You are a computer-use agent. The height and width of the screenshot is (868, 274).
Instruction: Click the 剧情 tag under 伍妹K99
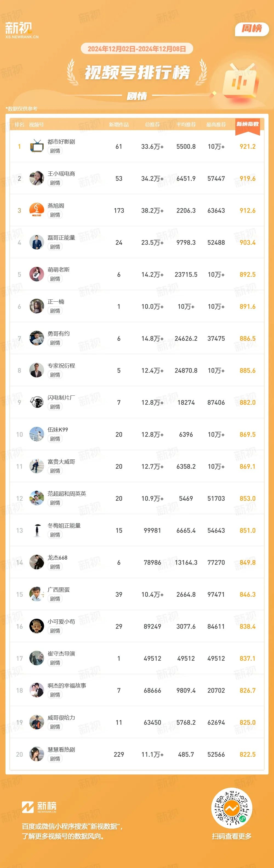55,439
